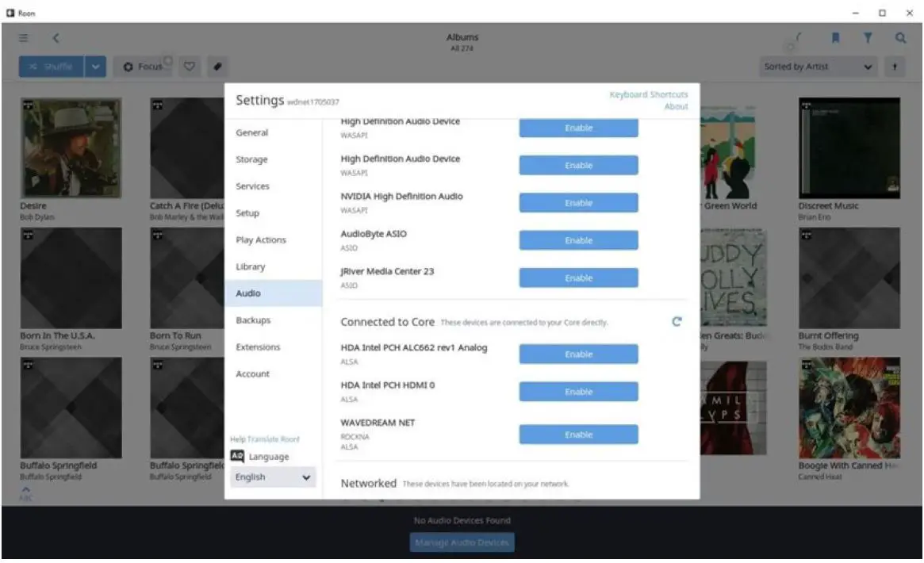Enable the HDA Intel PCH HDMI 0 device

click(578, 392)
